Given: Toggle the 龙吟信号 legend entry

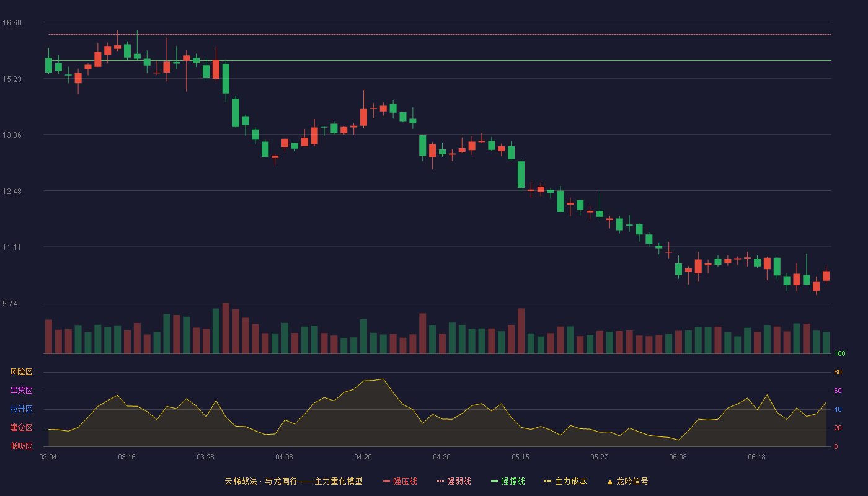Looking at the screenshot, I should [627, 481].
